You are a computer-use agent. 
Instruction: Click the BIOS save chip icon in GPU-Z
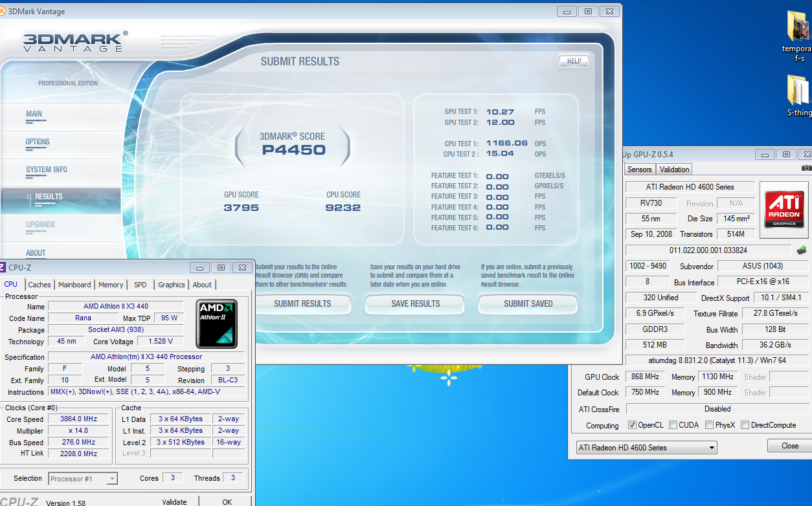[802, 250]
